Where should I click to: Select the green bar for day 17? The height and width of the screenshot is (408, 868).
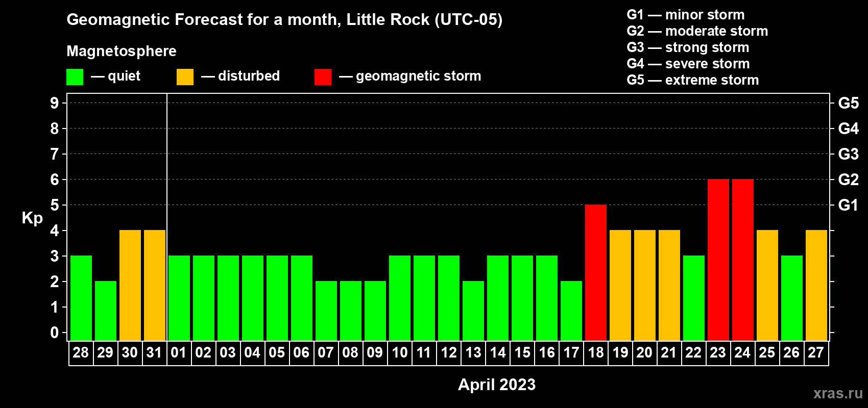(571, 311)
